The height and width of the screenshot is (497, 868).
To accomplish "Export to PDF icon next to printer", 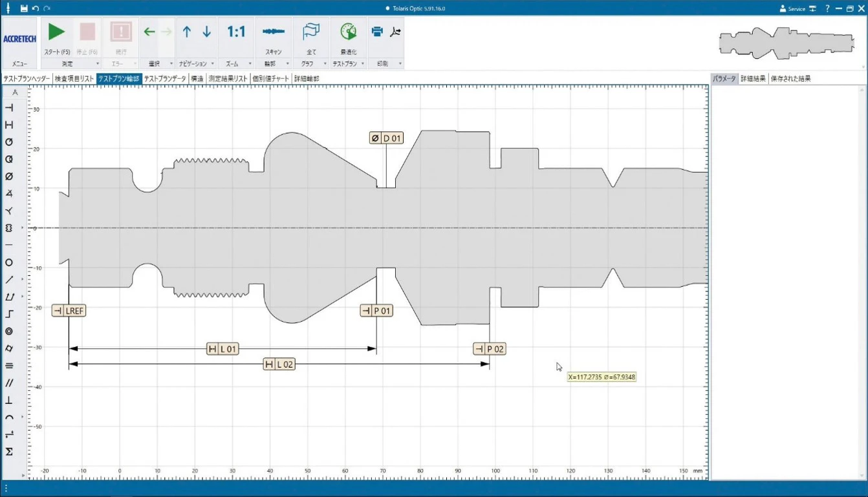I will pyautogui.click(x=396, y=32).
